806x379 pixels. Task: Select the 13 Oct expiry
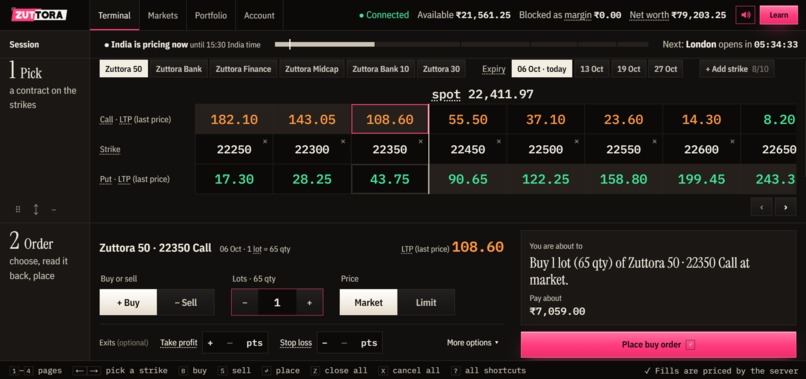pos(592,69)
